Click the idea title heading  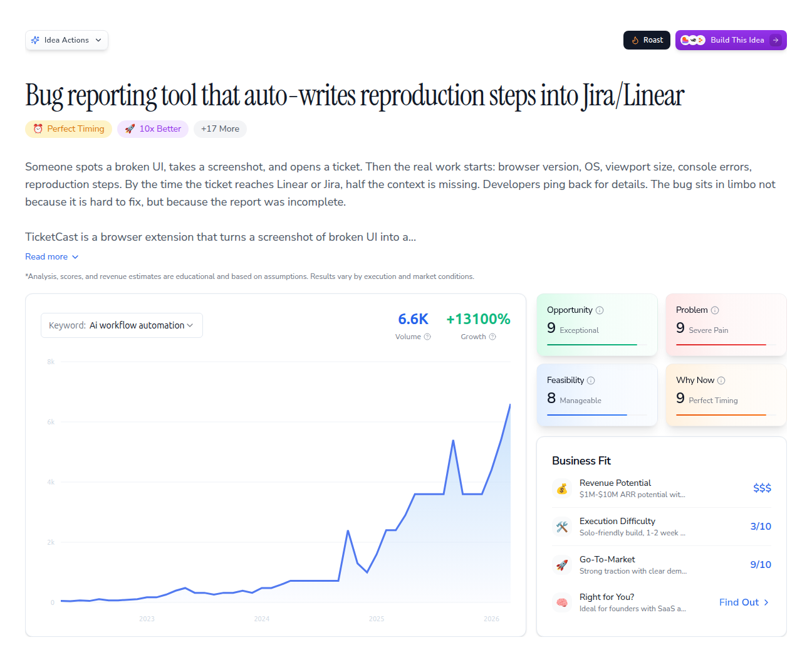coord(355,96)
